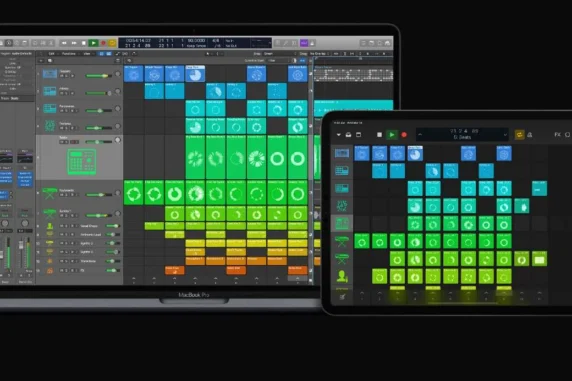Select the selected drum machine track on iPad
The height and width of the screenshot is (381, 572).
tap(342, 223)
